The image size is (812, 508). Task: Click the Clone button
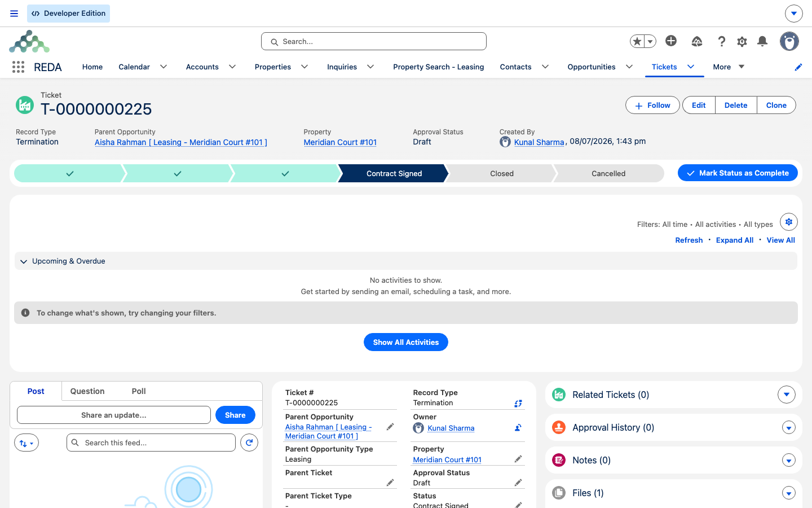coord(776,106)
